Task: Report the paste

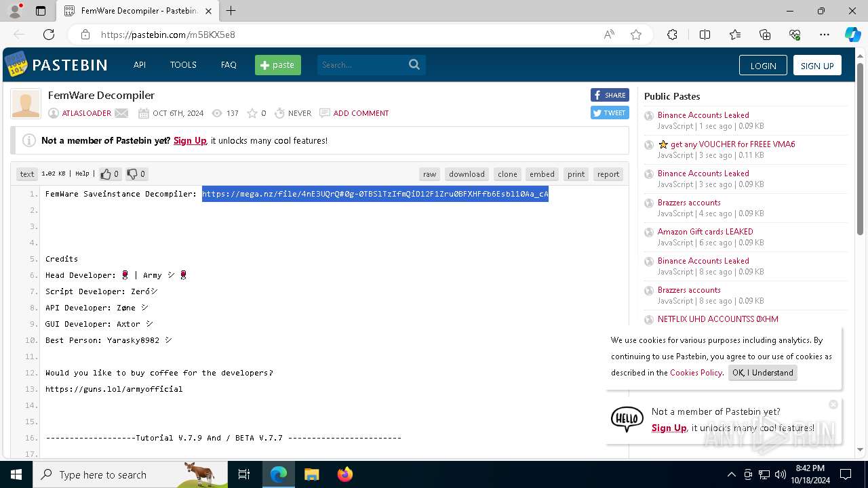Action: pos(608,174)
